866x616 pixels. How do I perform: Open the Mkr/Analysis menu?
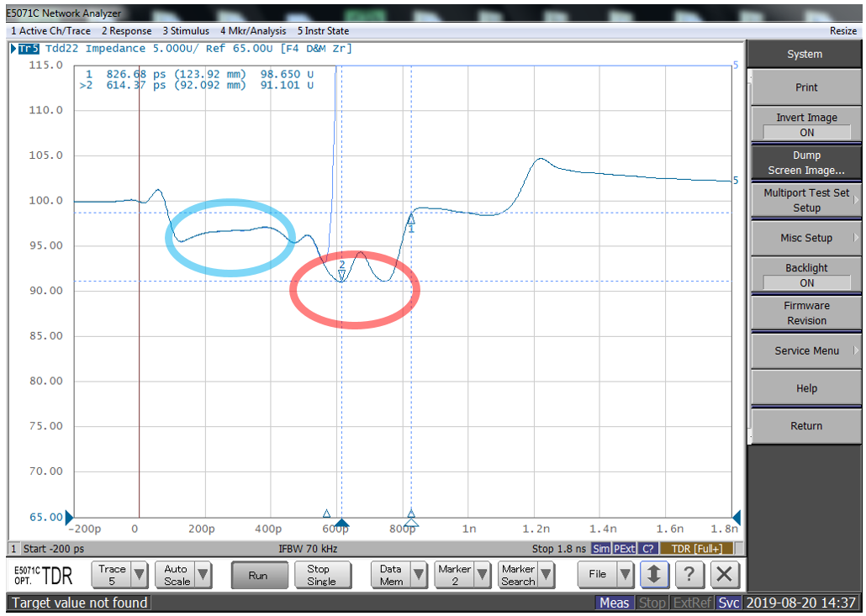click(253, 31)
